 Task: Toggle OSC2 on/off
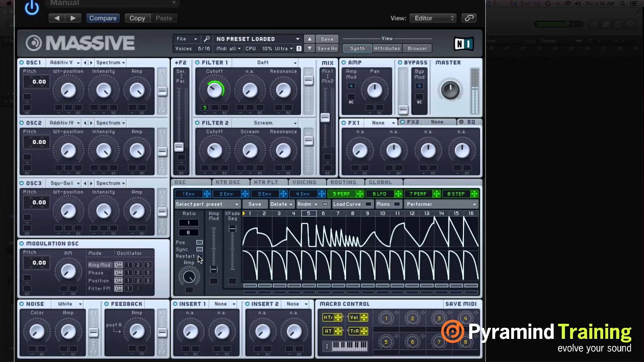(x=22, y=123)
